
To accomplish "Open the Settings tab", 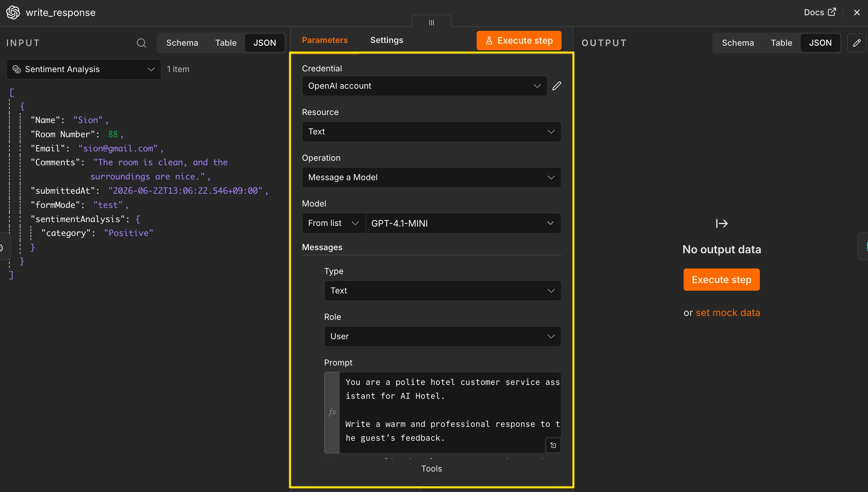I will (x=387, y=40).
